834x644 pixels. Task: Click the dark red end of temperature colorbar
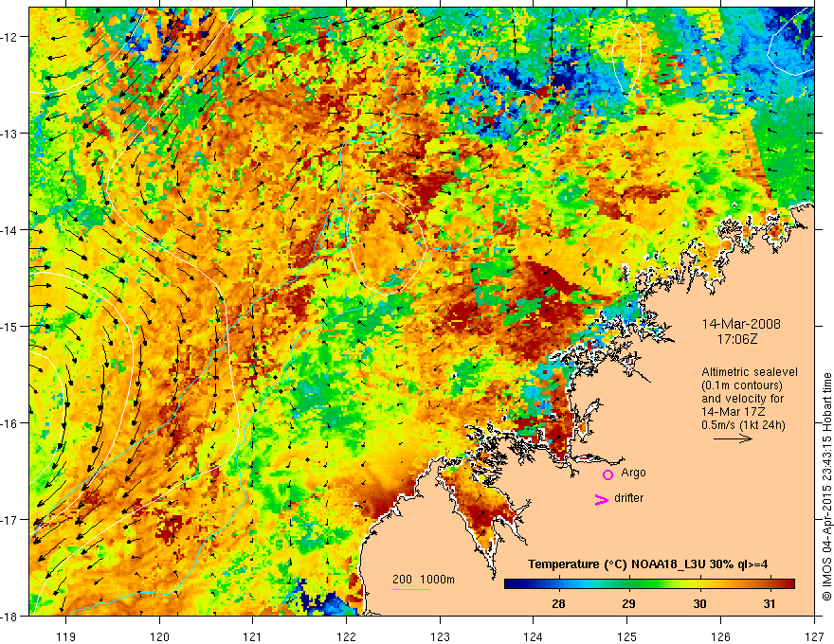pos(788,584)
